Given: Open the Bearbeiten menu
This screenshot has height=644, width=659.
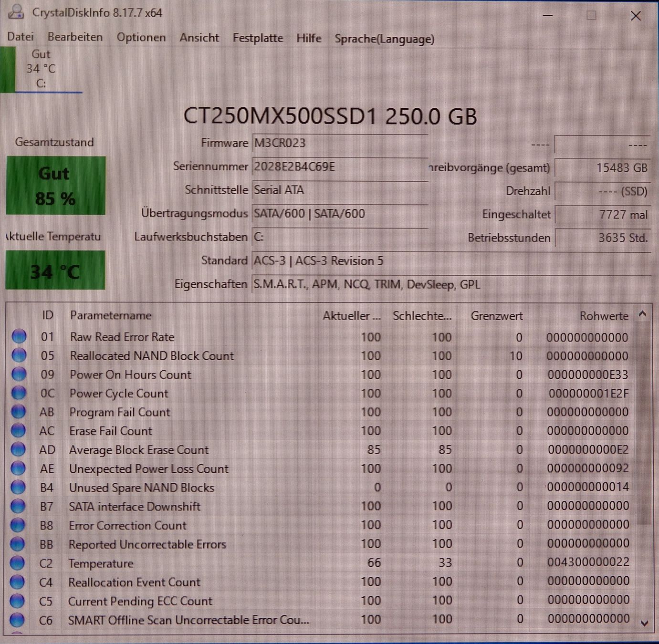Looking at the screenshot, I should pyautogui.click(x=75, y=37).
